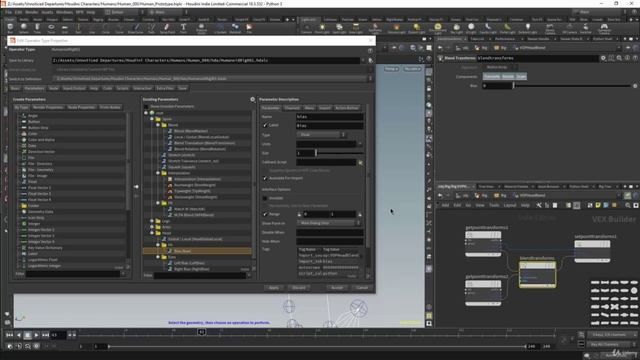Switch to the Node tab

pos(53,88)
